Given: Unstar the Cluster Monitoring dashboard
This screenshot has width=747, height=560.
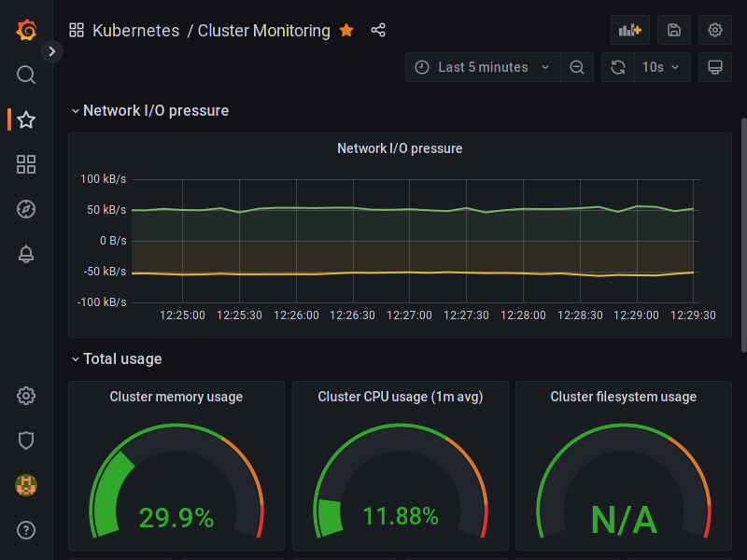Looking at the screenshot, I should pos(346,30).
